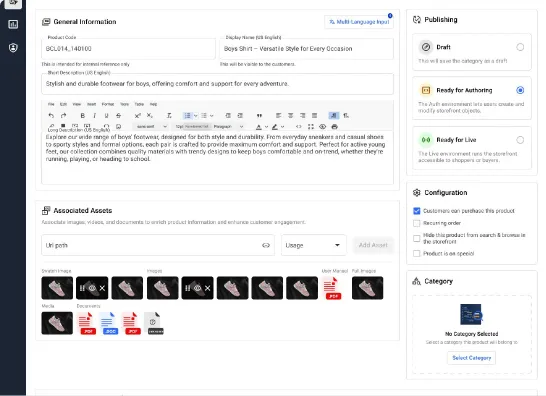
Task: Check Hide this product from search
Action: coord(416,239)
